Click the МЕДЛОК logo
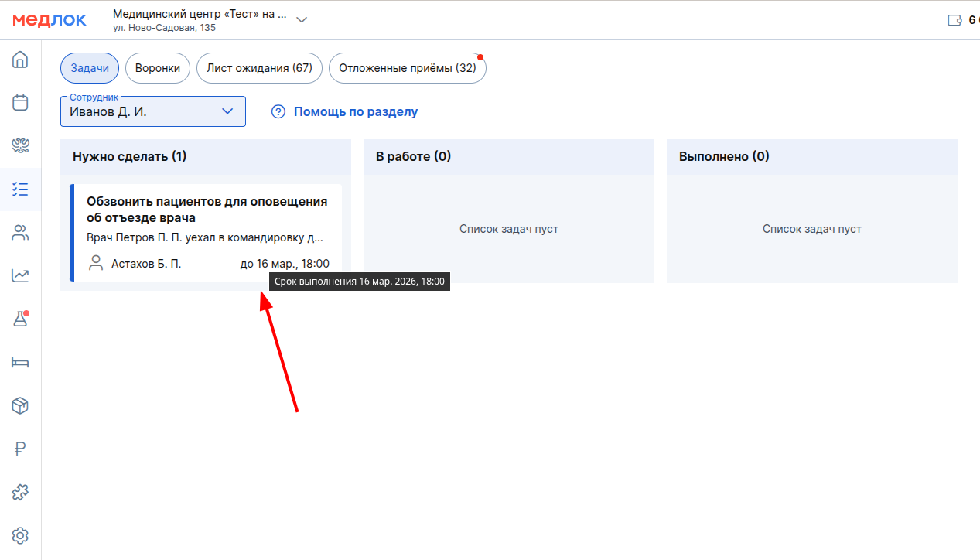The width and height of the screenshot is (980, 560). tap(50, 20)
